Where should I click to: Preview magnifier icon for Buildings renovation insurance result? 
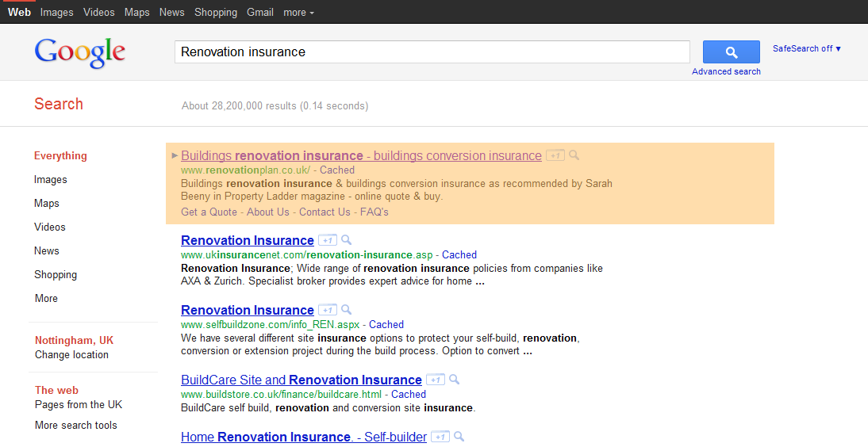(574, 155)
